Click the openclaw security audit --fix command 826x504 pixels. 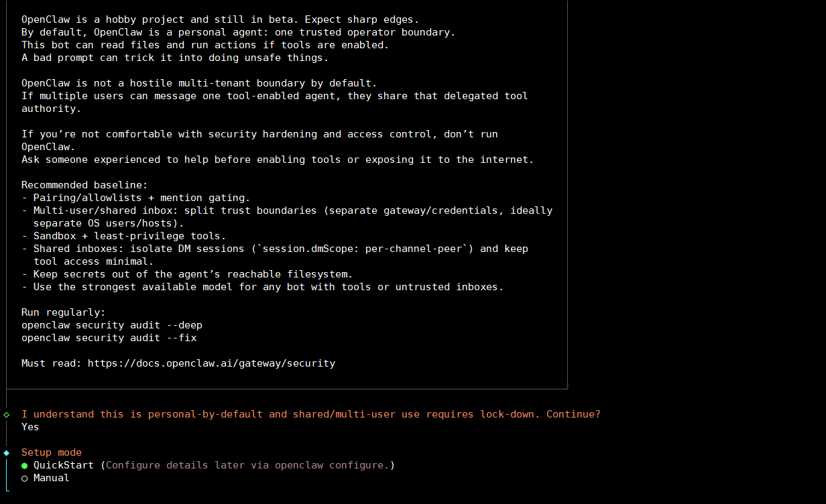pyautogui.click(x=109, y=338)
